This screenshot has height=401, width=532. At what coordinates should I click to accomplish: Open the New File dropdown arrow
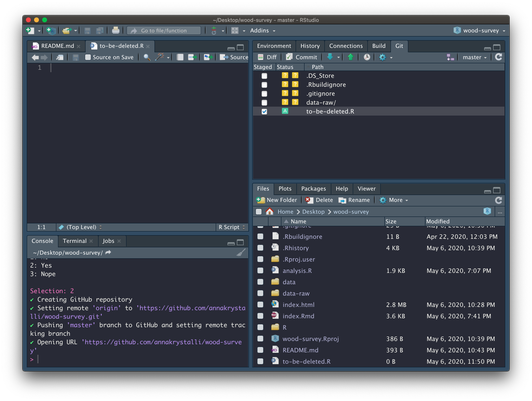point(39,31)
